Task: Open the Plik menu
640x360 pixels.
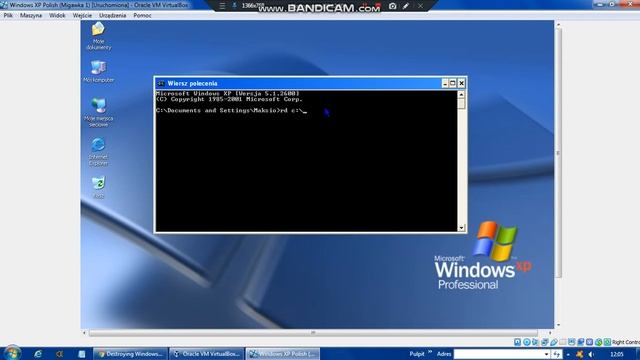Action: 8,16
